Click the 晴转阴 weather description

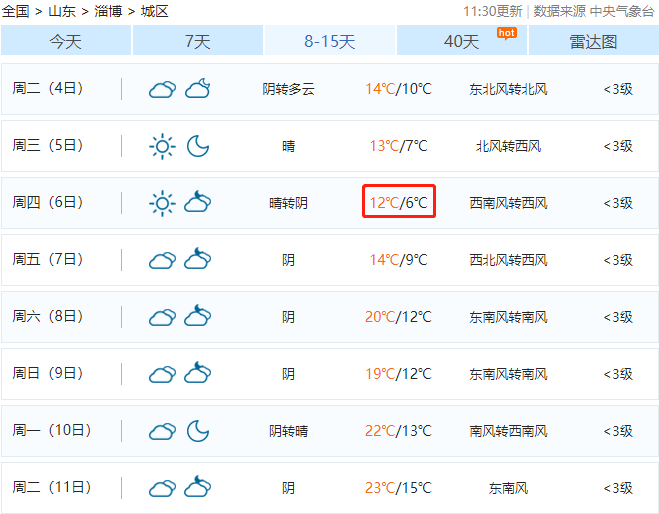288,203
